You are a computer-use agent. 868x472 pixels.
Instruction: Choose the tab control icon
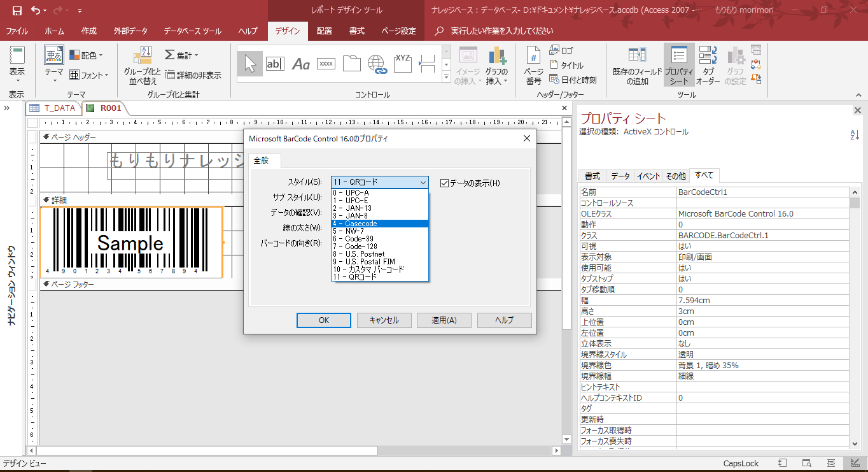pyautogui.click(x=351, y=64)
